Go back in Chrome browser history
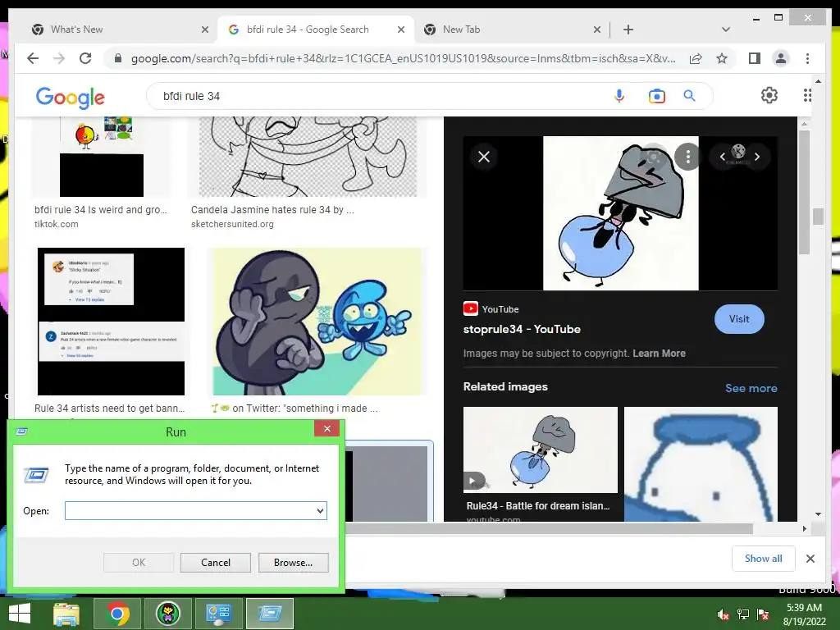 33,58
